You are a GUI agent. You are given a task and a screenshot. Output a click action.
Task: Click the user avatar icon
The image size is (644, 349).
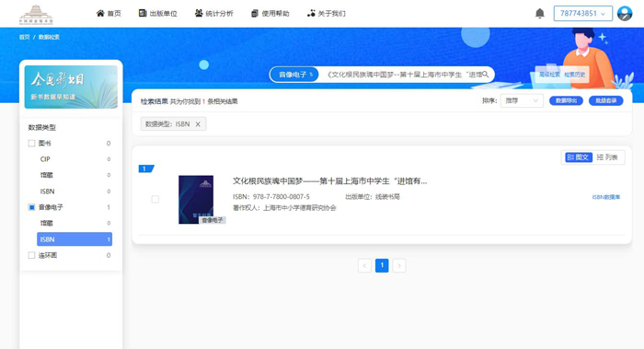coord(625,14)
